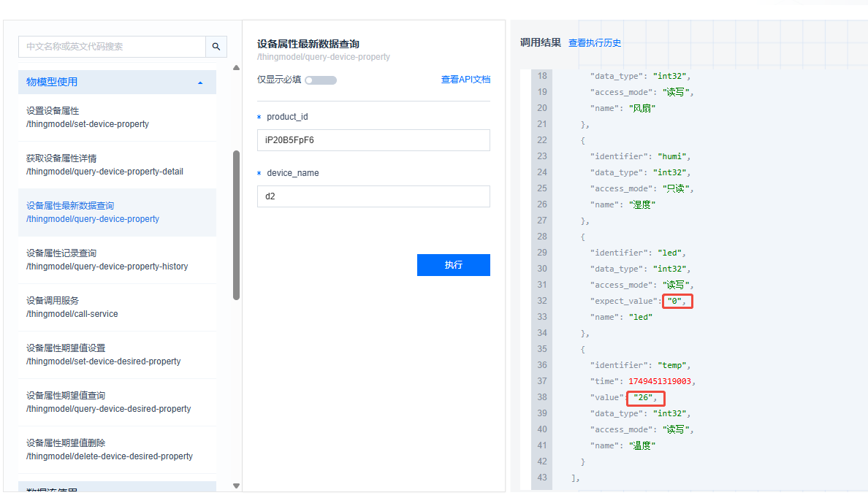Click the device_name input field
Image resolution: width=868 pixels, height=498 pixels.
click(x=373, y=196)
